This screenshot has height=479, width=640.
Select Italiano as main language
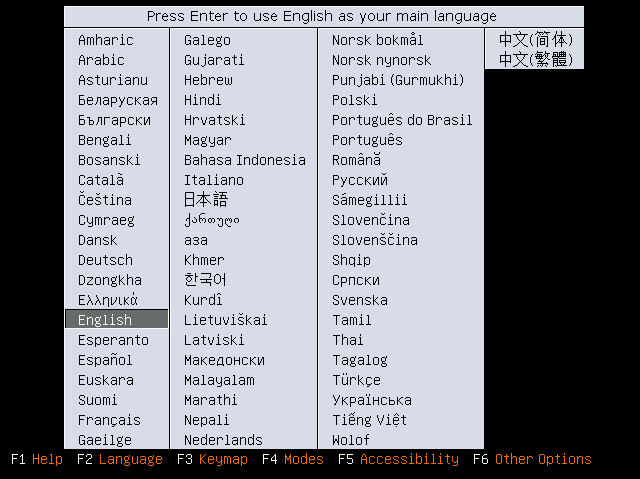tap(213, 180)
